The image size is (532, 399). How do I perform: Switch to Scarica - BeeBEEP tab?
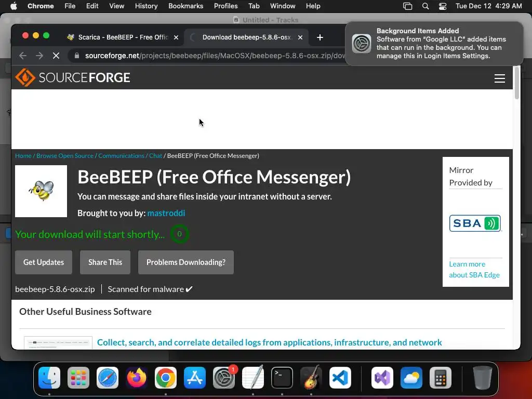pyautogui.click(x=122, y=37)
